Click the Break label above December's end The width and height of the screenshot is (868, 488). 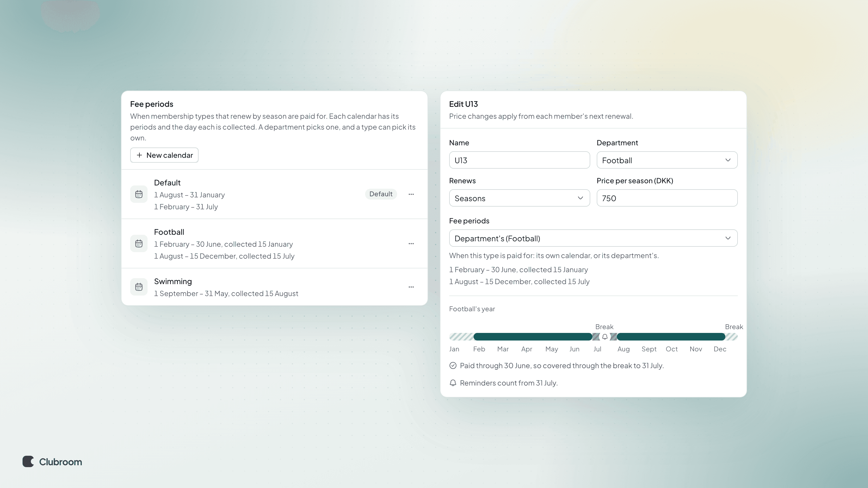(734, 327)
